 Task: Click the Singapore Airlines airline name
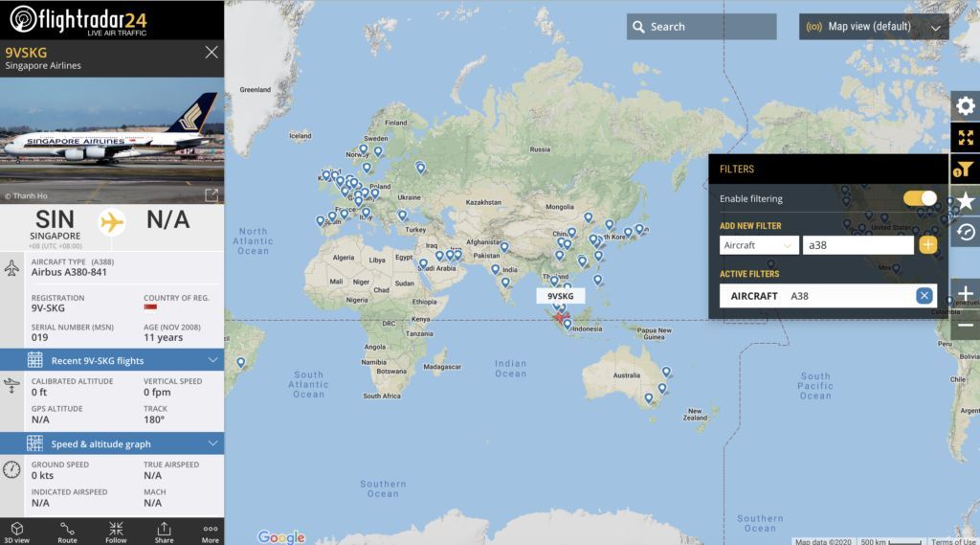43,65
